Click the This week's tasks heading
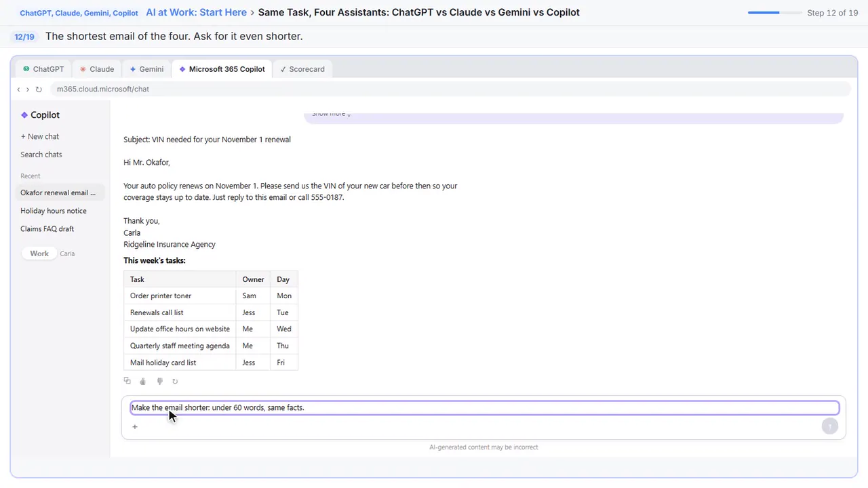Viewport: 868px width, 488px height. tap(154, 260)
